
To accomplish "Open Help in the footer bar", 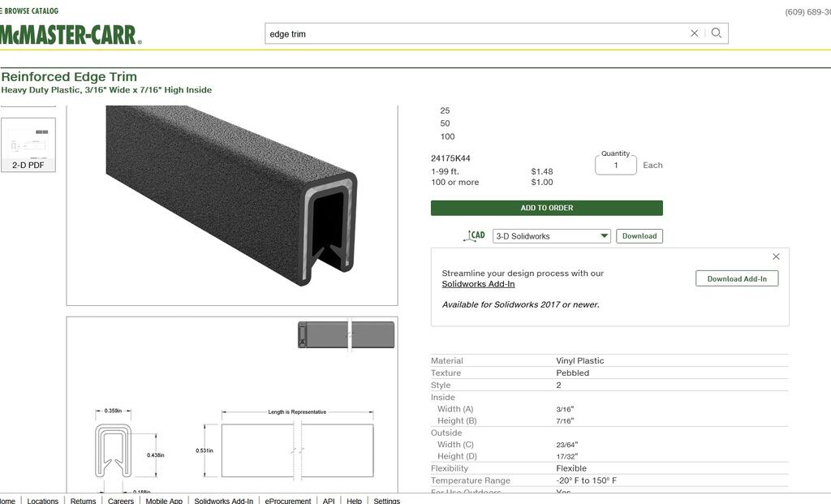I will (x=354, y=500).
